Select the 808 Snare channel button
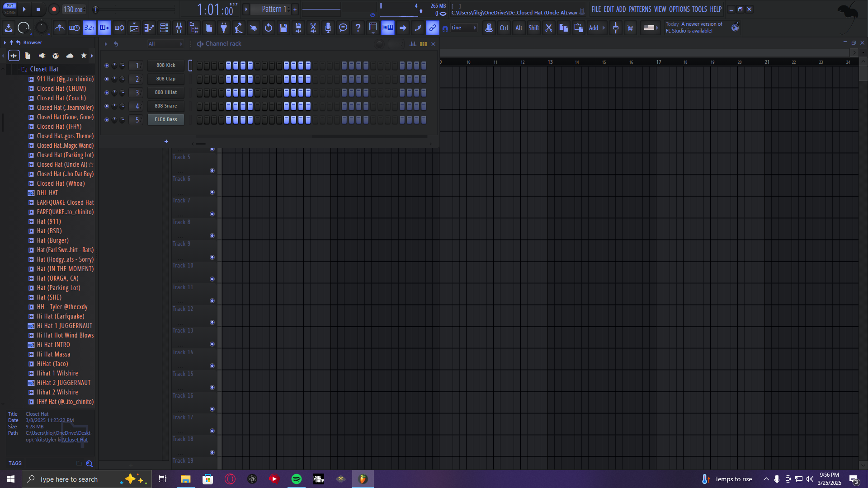 tap(166, 106)
